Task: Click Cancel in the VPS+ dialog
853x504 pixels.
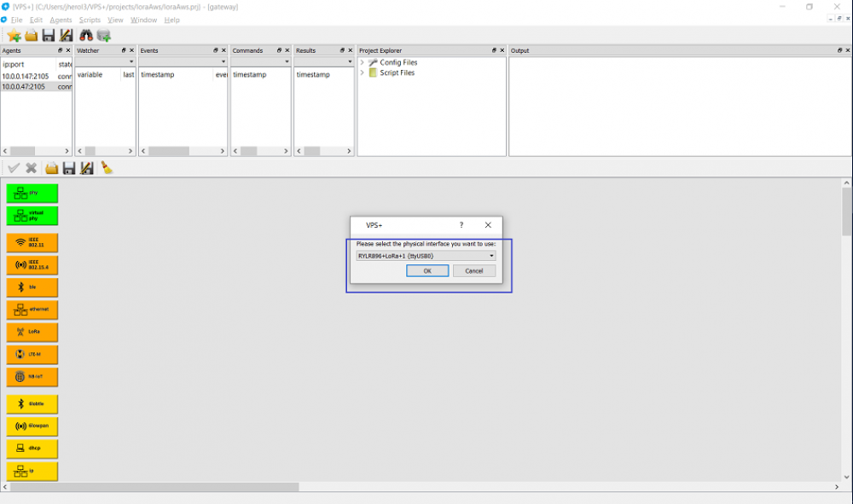Action: tap(473, 270)
